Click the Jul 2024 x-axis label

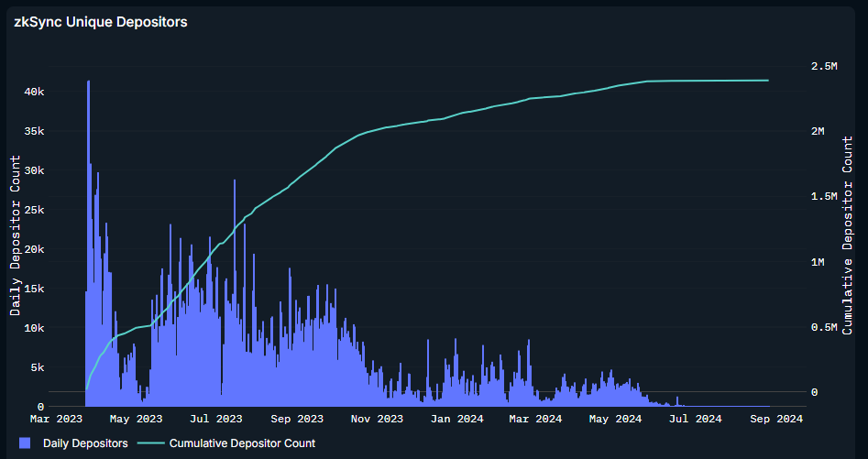click(x=696, y=420)
